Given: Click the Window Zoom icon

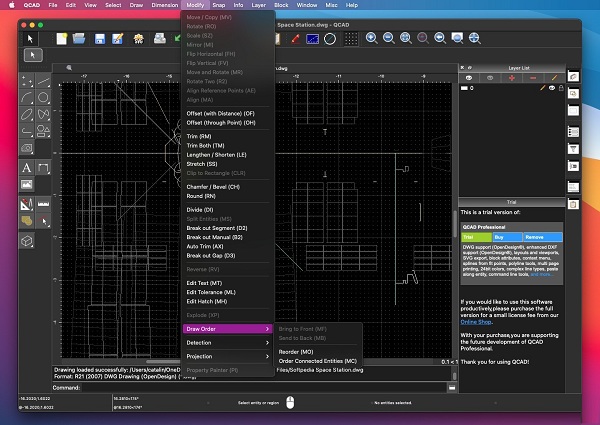Looking at the screenshot, I should pyautogui.click(x=457, y=38).
